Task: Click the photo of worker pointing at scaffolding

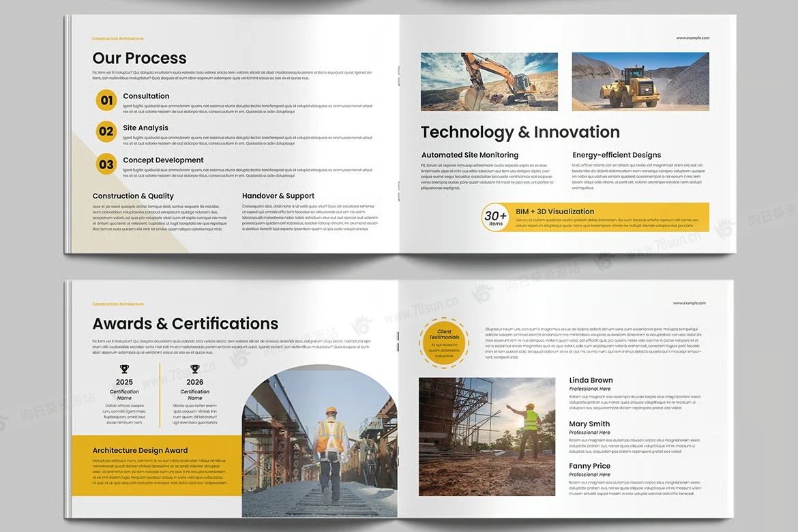Action: (487, 437)
